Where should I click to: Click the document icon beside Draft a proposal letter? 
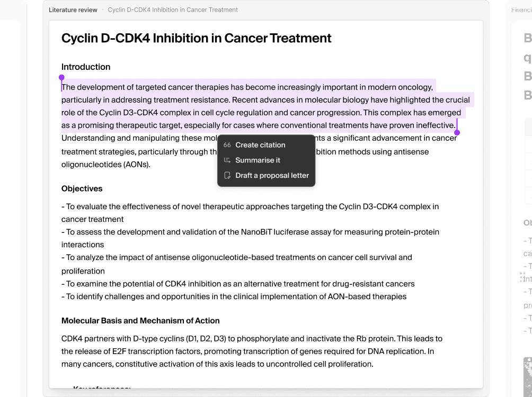tap(227, 176)
